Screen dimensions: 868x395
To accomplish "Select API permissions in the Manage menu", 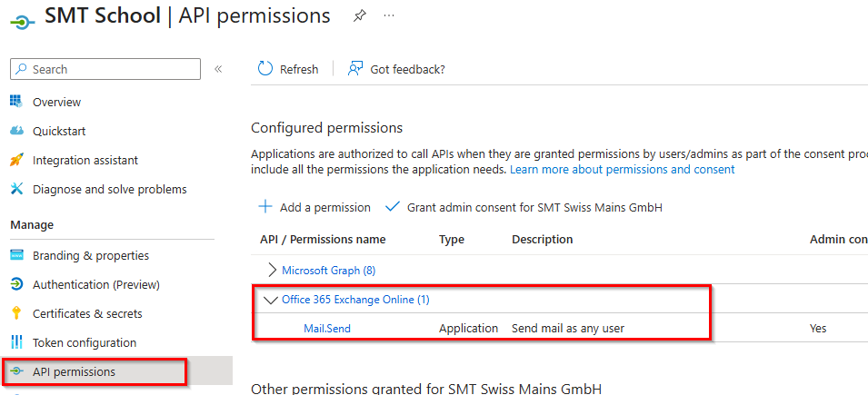I will 74,371.
